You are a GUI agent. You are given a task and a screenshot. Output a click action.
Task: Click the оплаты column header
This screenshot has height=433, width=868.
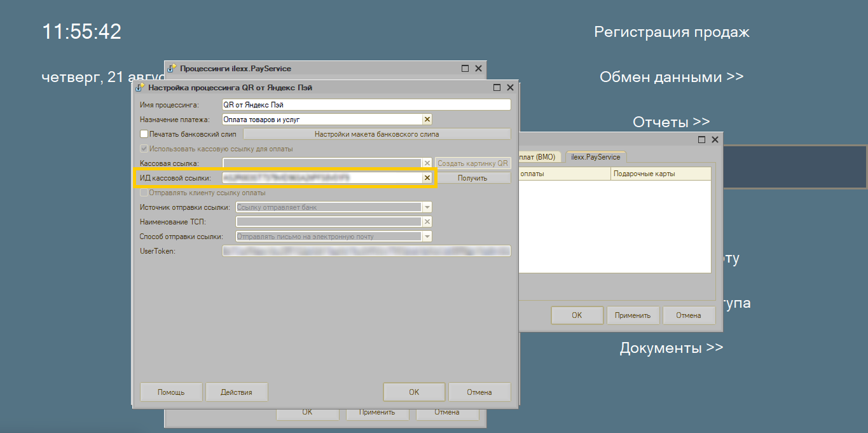click(565, 174)
